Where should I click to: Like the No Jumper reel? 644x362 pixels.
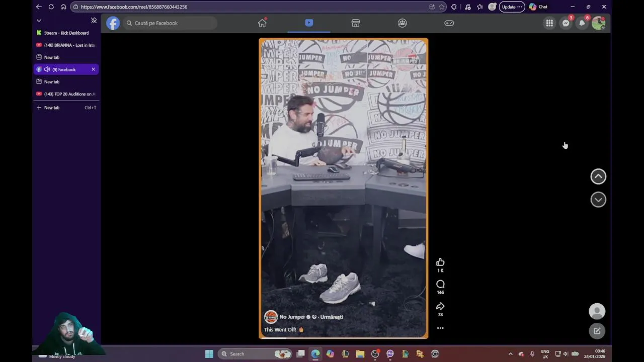coord(440,262)
